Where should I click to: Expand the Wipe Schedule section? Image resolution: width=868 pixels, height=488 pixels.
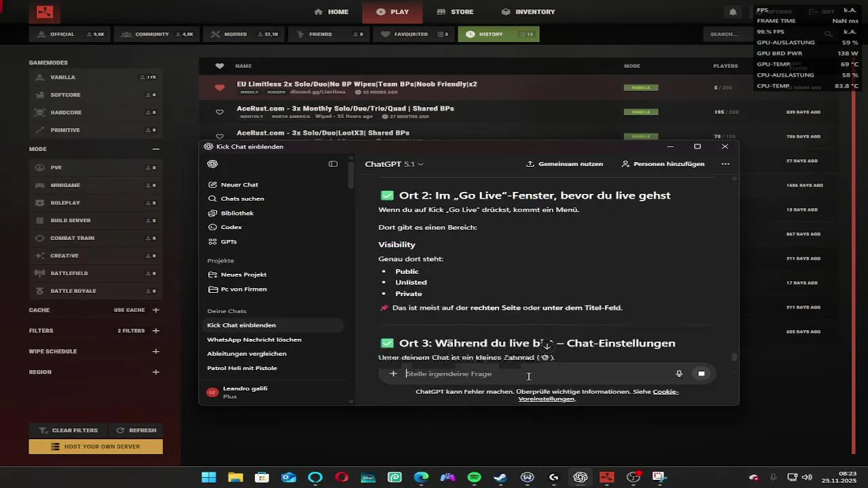tap(156, 352)
